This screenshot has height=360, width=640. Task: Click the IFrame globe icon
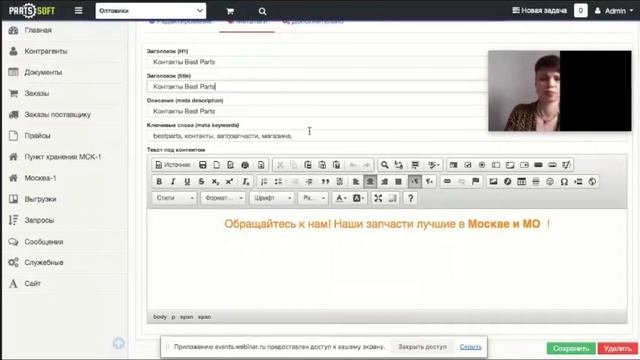click(x=592, y=182)
